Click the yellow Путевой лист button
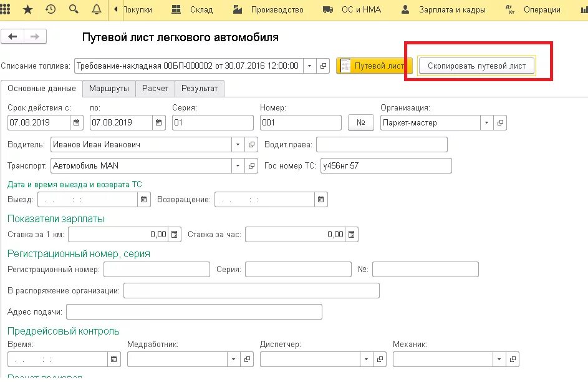 click(x=374, y=66)
